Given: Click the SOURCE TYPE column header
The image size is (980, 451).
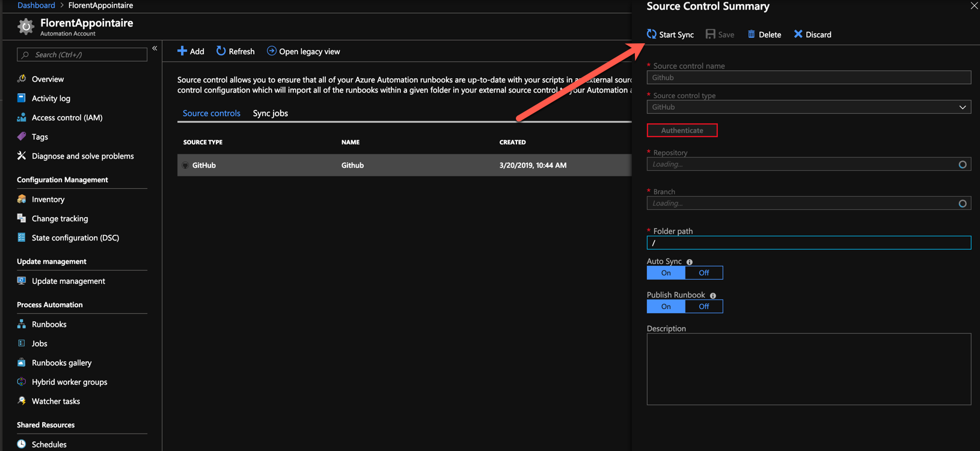Looking at the screenshot, I should click(x=203, y=143).
